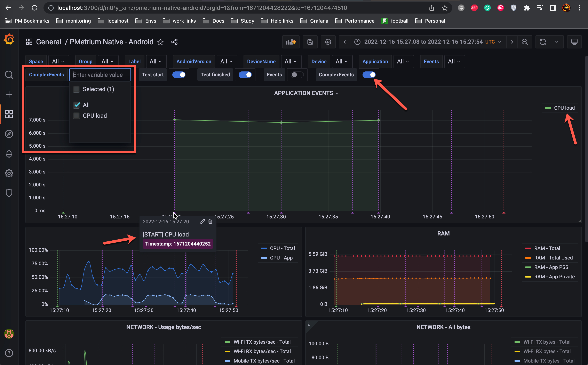
Task: Open the Application variable dropdown
Action: click(x=403, y=62)
